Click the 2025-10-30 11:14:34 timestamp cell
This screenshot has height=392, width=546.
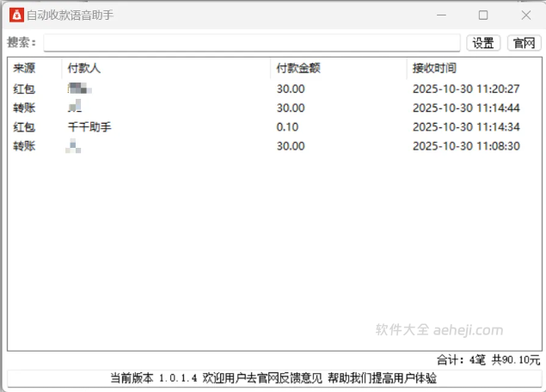[466, 127]
